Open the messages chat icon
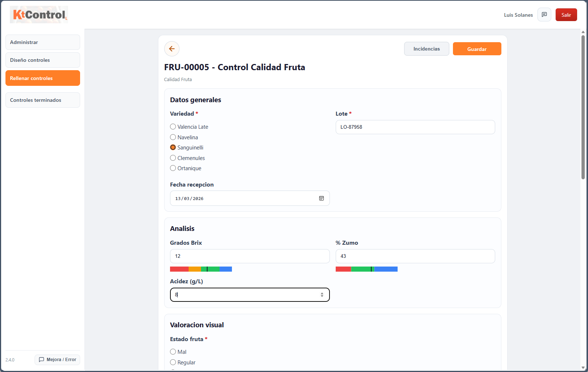The image size is (588, 372). 544,15
